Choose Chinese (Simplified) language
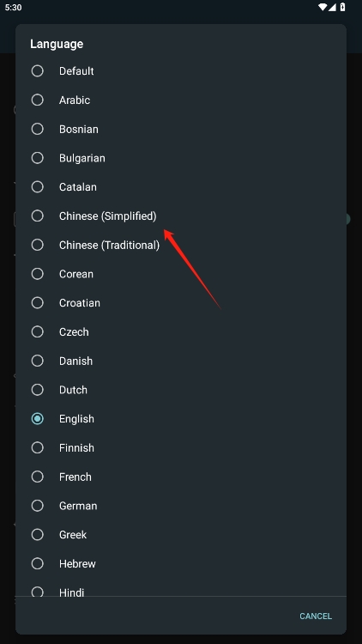 pyautogui.click(x=181, y=216)
